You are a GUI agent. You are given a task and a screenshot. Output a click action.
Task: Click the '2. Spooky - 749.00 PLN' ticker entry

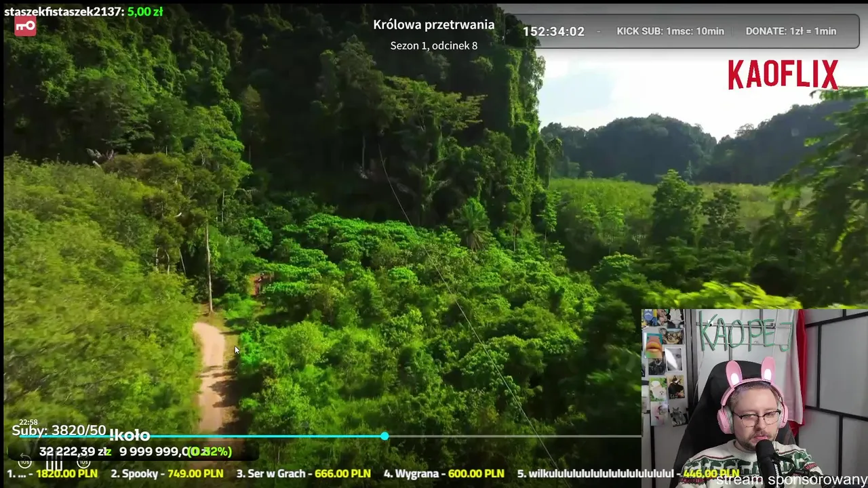point(167,474)
